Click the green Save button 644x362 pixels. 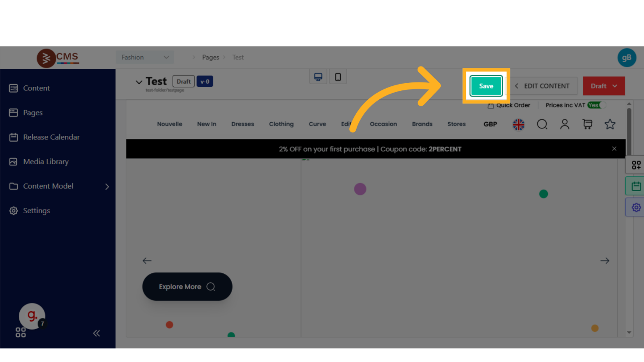(x=486, y=86)
